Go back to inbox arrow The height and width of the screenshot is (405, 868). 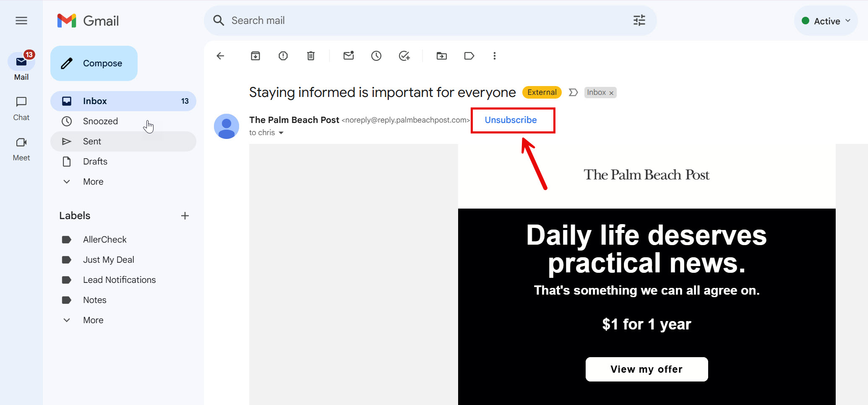[220, 56]
